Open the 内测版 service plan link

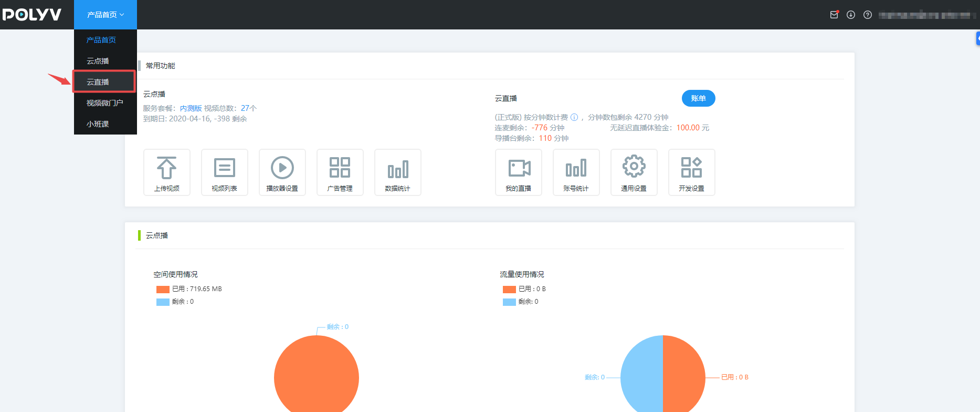pyautogui.click(x=191, y=108)
